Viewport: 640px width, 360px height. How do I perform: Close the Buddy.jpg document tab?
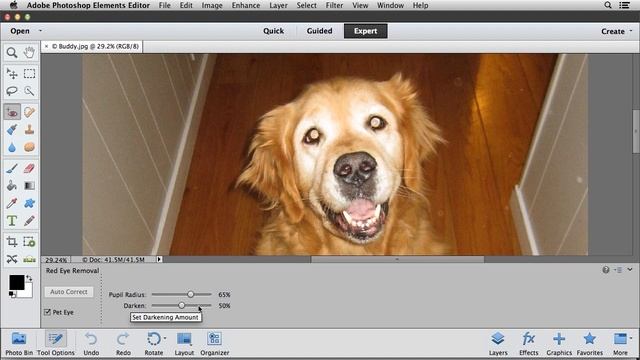coord(47,47)
